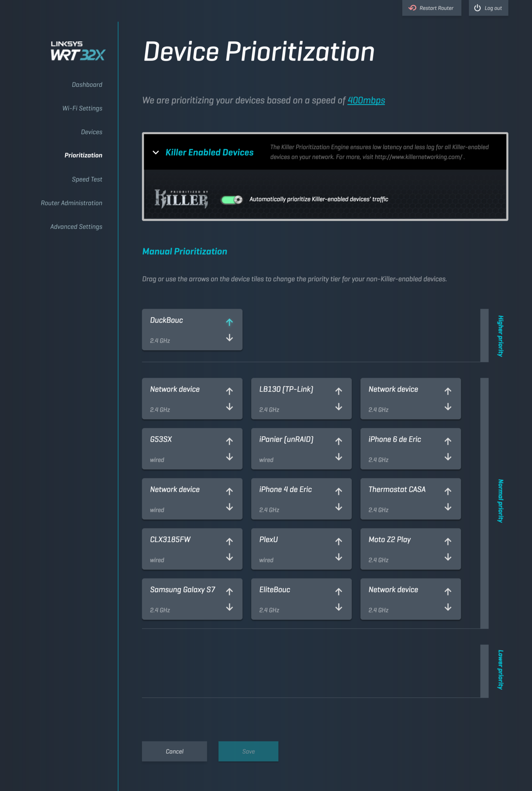Raise EliteBouc to higher priority
Viewport: 532px width, 791px height.
[x=339, y=592]
